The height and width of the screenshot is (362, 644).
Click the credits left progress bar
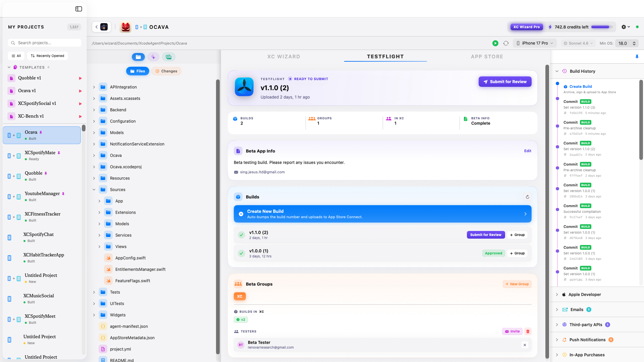(602, 27)
